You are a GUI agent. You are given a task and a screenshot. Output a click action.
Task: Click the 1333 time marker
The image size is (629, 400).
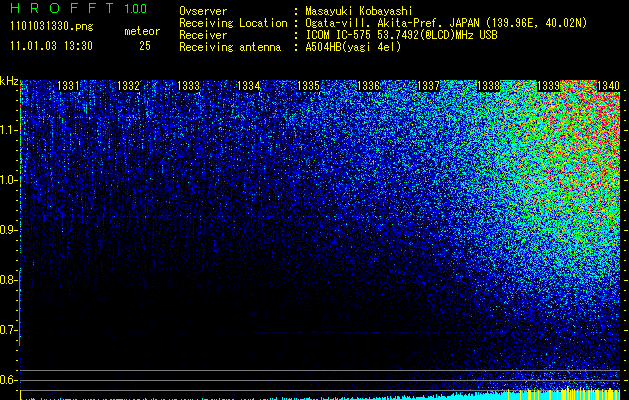coord(189,86)
